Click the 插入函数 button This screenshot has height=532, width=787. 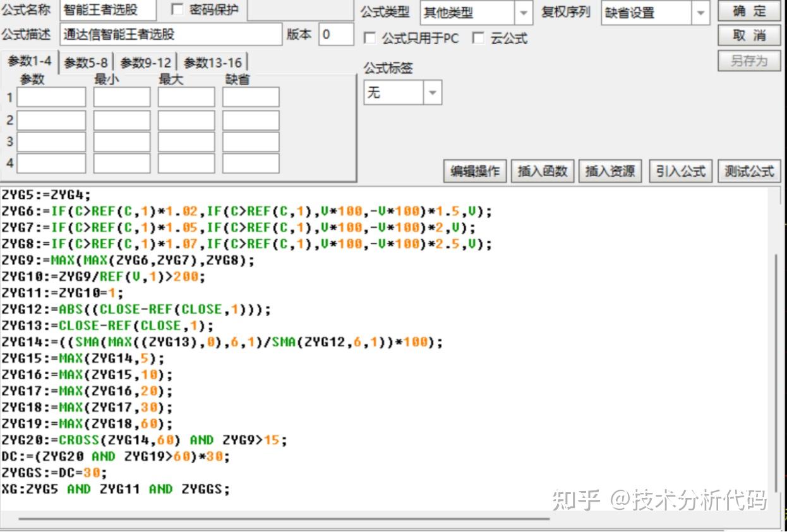point(543,171)
